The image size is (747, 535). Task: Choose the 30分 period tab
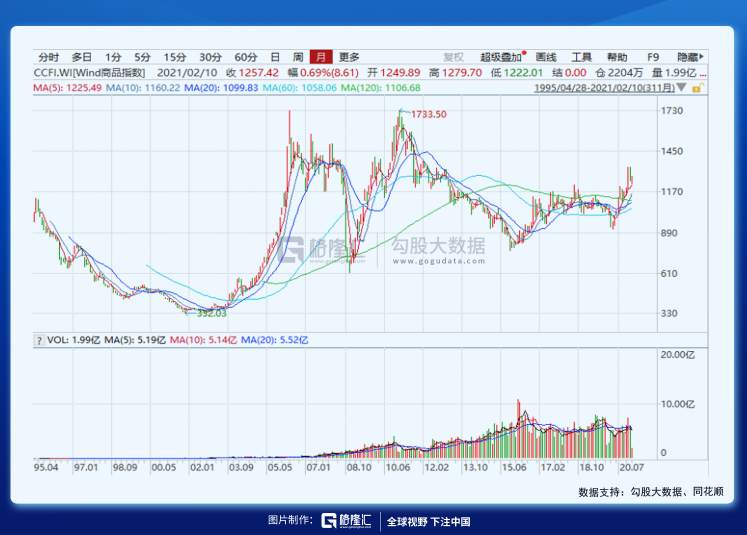(x=211, y=57)
